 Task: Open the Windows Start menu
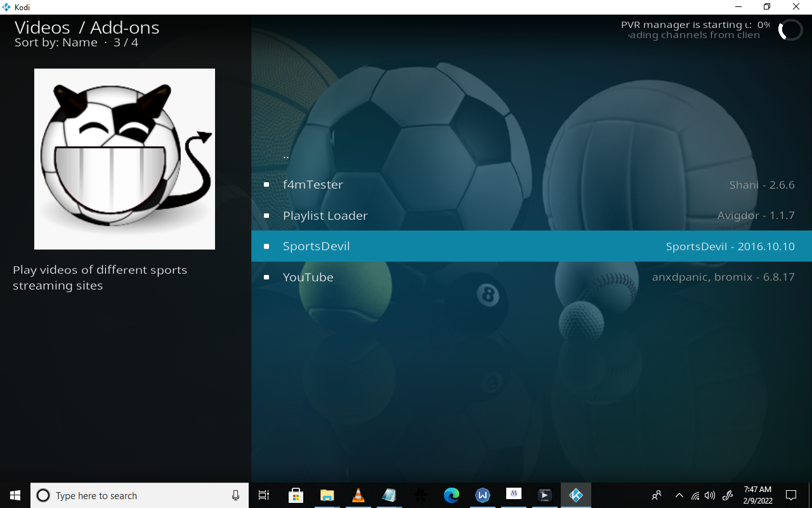tap(15, 495)
